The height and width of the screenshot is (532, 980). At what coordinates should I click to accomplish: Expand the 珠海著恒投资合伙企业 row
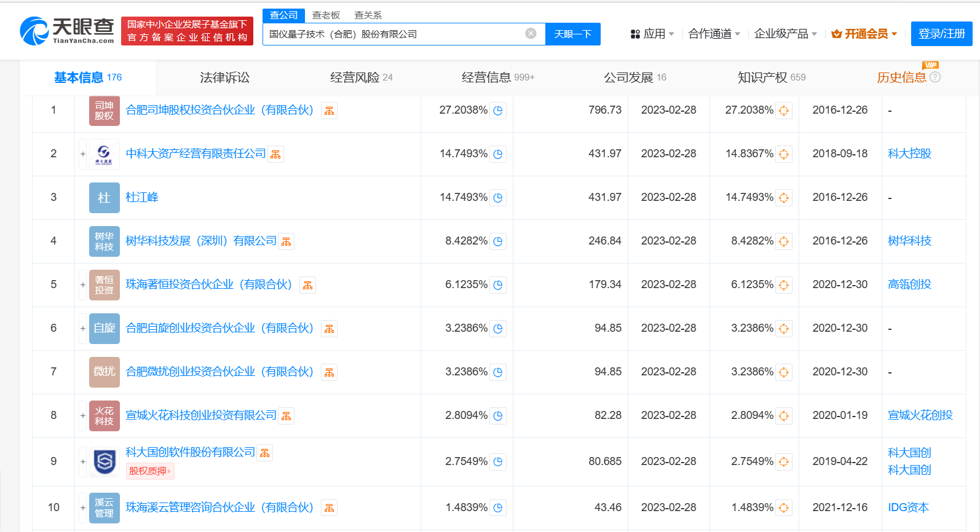pos(83,285)
